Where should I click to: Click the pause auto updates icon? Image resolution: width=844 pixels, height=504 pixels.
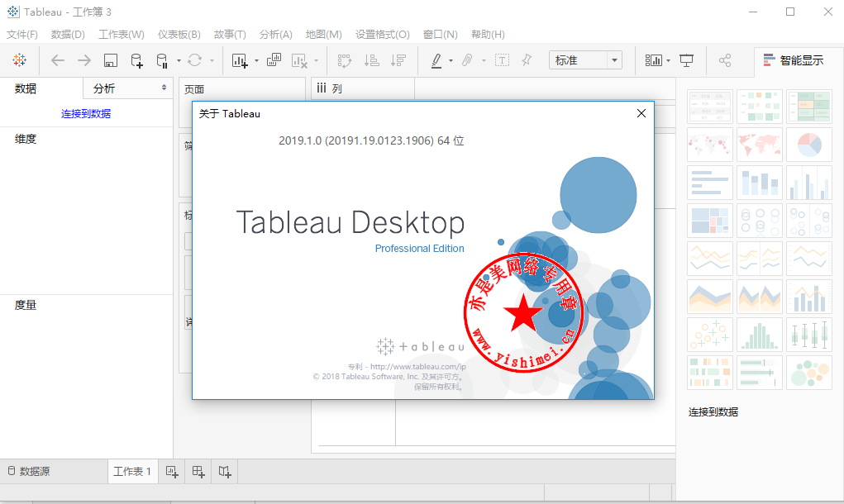pos(161,60)
